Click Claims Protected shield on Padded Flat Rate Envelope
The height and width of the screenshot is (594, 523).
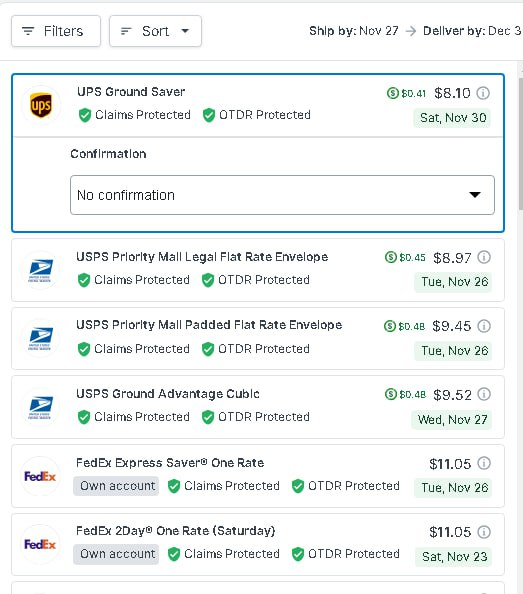(x=84, y=349)
